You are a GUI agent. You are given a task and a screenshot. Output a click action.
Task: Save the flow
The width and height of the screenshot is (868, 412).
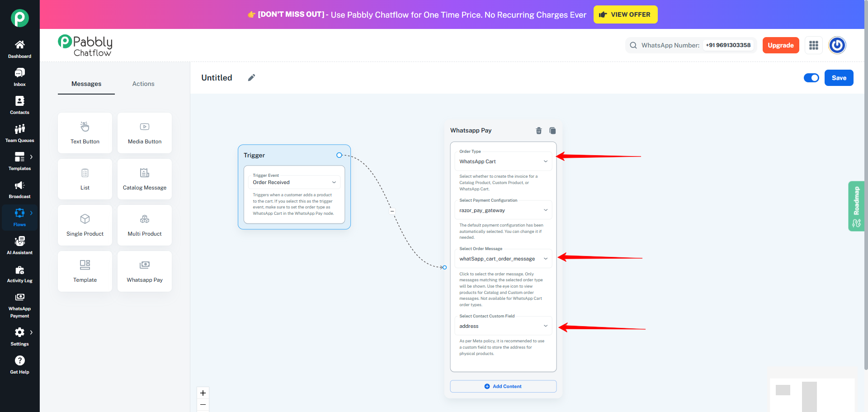(x=839, y=78)
